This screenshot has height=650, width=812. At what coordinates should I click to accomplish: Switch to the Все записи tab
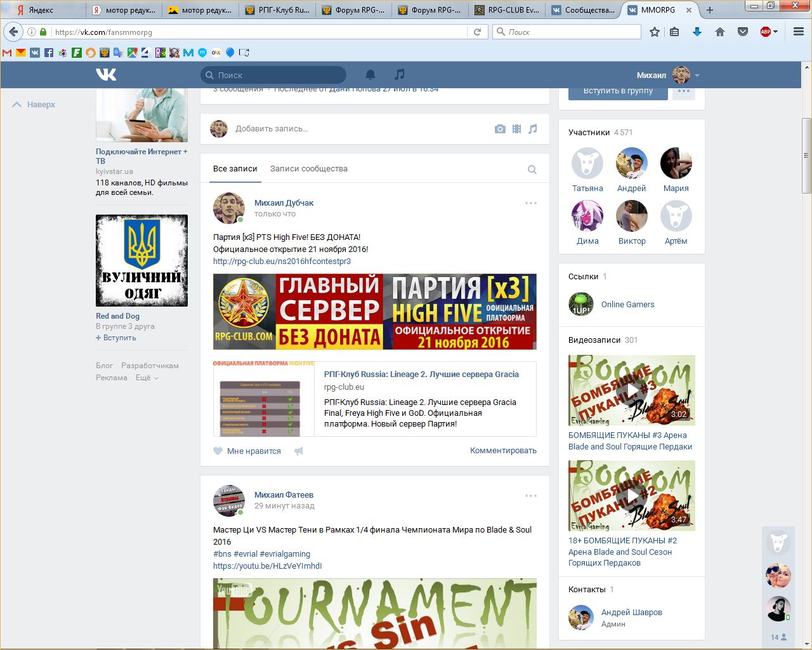pyautogui.click(x=235, y=169)
